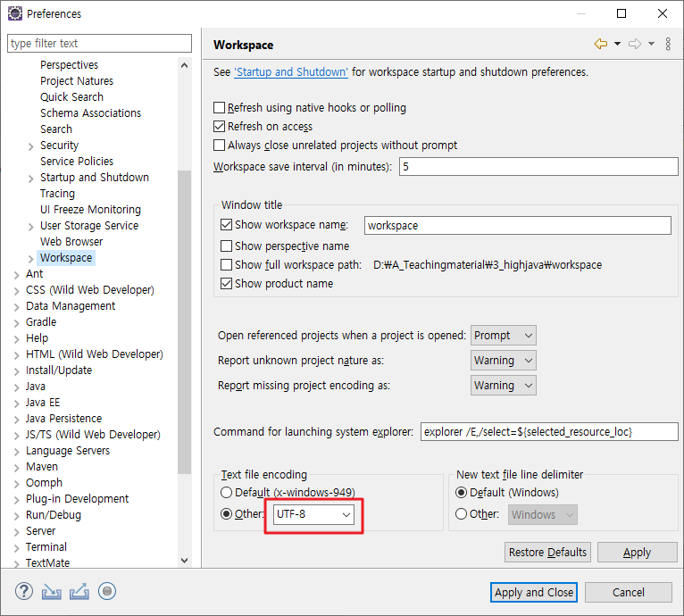Select Perspectives in the tree
The height and width of the screenshot is (616, 684).
70,64
